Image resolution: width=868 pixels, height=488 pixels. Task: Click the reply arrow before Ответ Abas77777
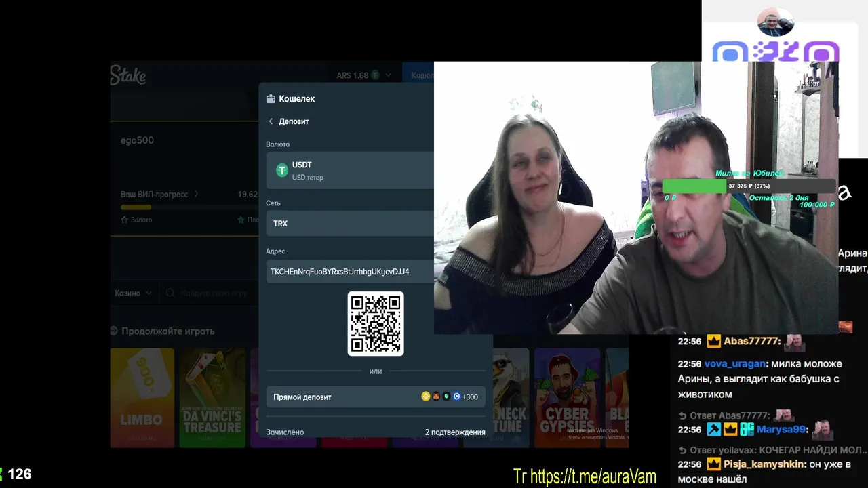pos(683,415)
